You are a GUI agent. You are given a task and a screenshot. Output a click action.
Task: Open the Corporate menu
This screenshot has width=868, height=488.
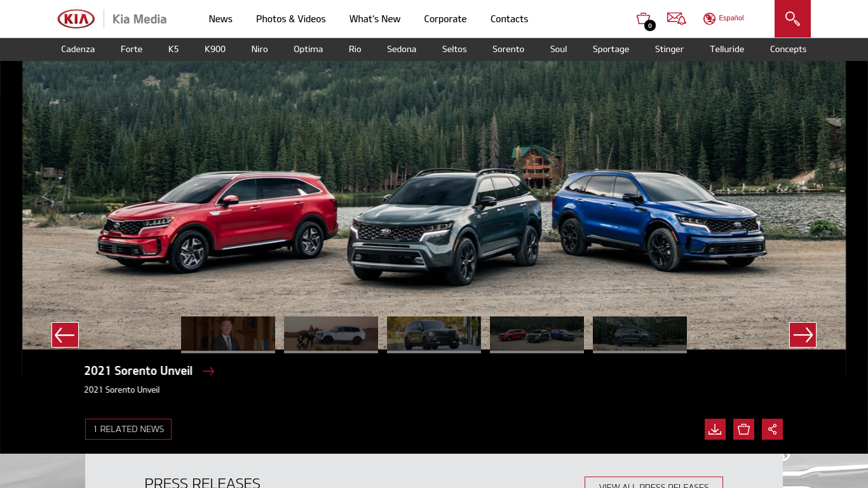click(x=445, y=19)
